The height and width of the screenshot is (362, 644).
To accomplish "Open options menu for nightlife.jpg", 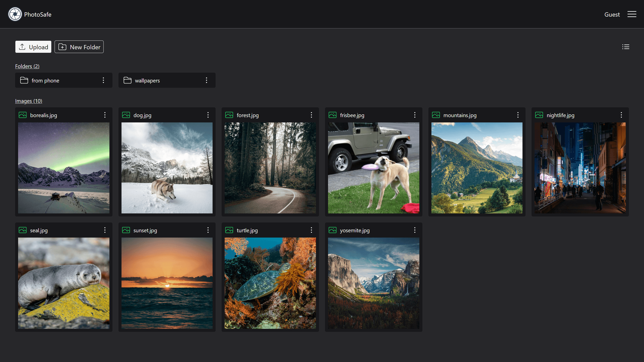I will point(621,115).
